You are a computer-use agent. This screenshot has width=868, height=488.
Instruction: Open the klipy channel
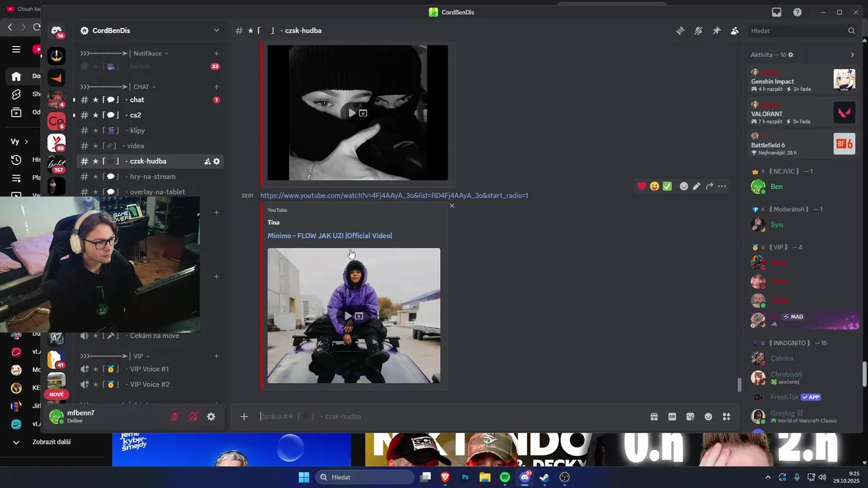click(150, 130)
